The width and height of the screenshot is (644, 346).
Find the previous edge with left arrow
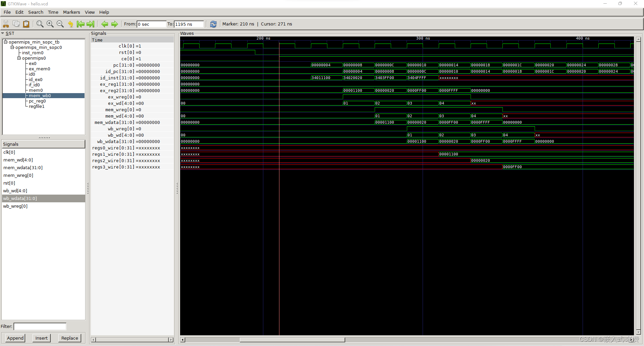click(x=105, y=24)
